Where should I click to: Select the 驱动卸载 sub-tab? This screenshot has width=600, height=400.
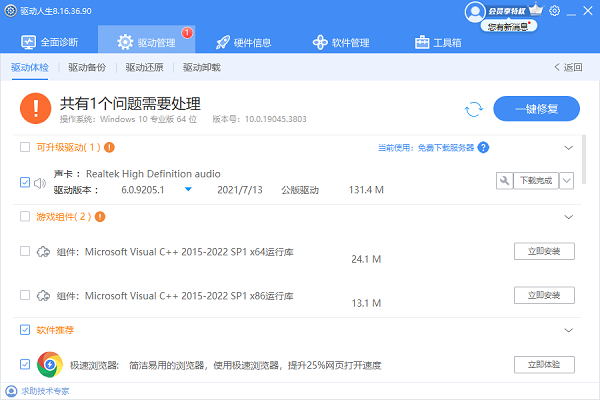(x=202, y=67)
